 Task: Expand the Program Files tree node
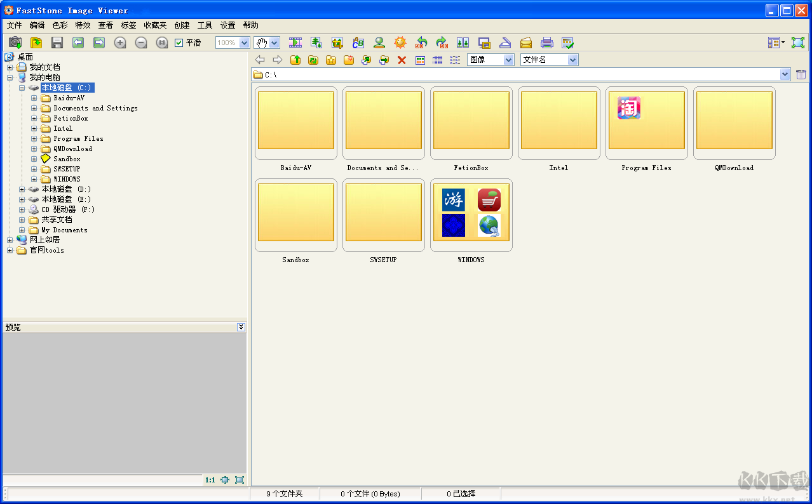pyautogui.click(x=34, y=138)
